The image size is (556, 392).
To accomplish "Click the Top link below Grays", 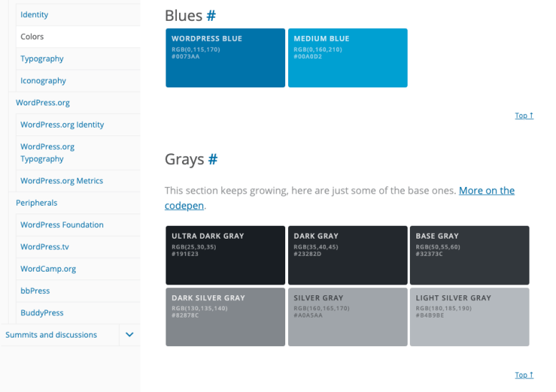I will [x=524, y=375].
